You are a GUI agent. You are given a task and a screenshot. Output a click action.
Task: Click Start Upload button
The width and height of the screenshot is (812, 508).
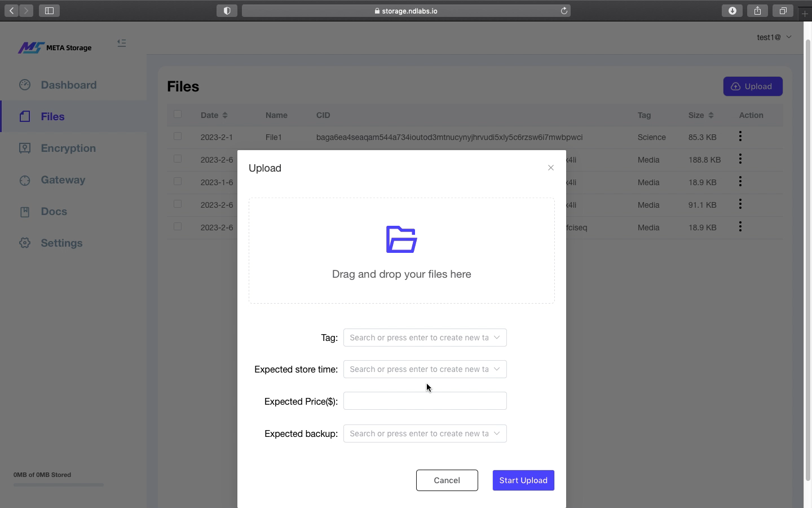[523, 480]
